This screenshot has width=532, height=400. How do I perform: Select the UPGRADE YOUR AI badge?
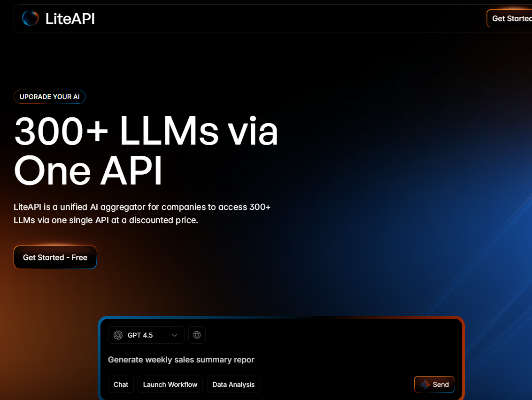49,97
